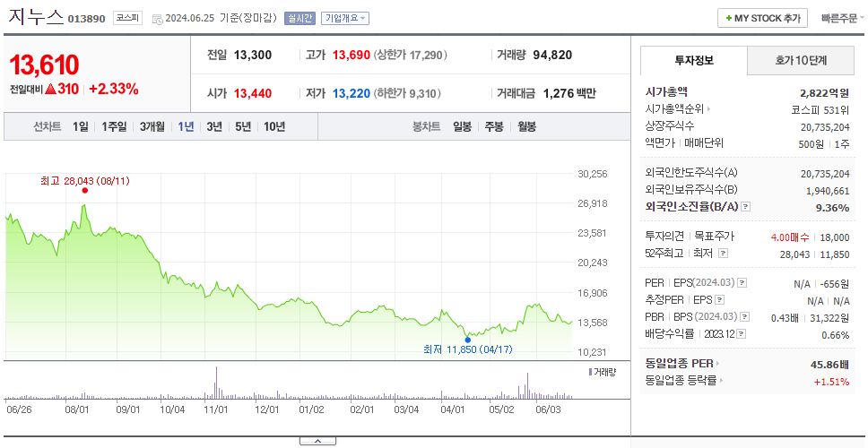The height and width of the screenshot is (448, 868).
Task: Select the 3년 line chart period
Action: click(214, 126)
